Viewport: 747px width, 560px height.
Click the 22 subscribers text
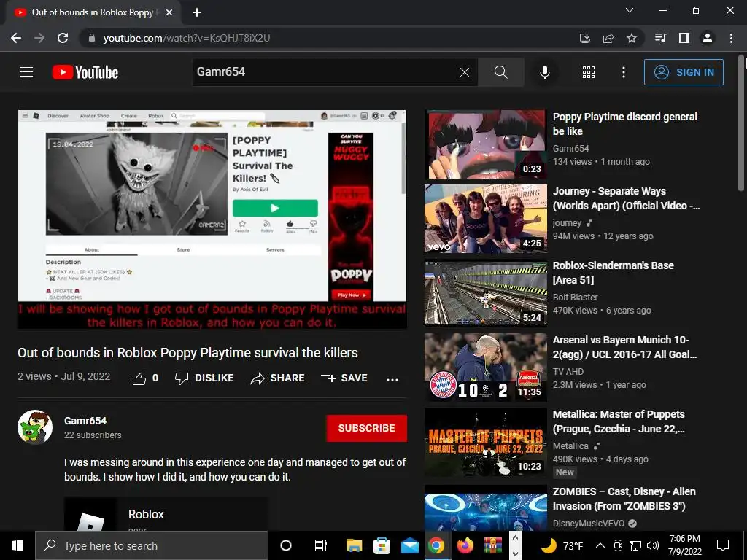click(93, 435)
